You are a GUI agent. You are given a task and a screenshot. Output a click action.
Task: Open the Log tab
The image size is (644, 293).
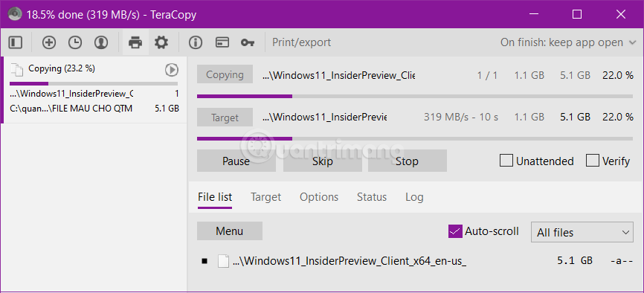pos(414,197)
